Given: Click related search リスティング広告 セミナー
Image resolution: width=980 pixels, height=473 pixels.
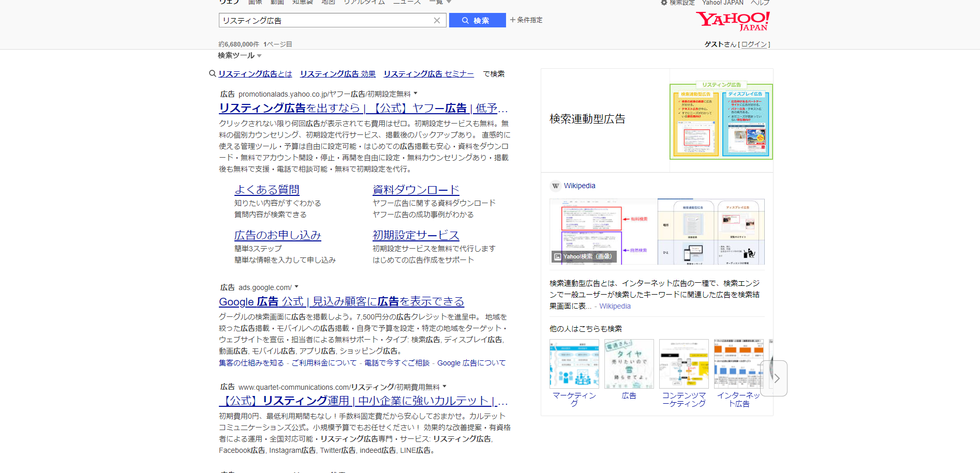Looking at the screenshot, I should (428, 74).
